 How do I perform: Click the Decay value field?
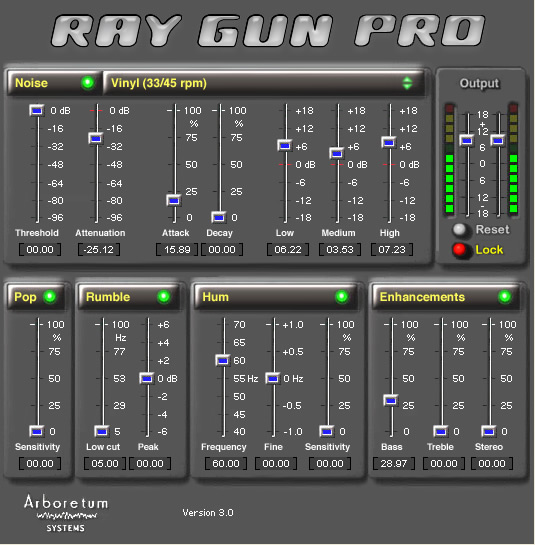point(222,250)
